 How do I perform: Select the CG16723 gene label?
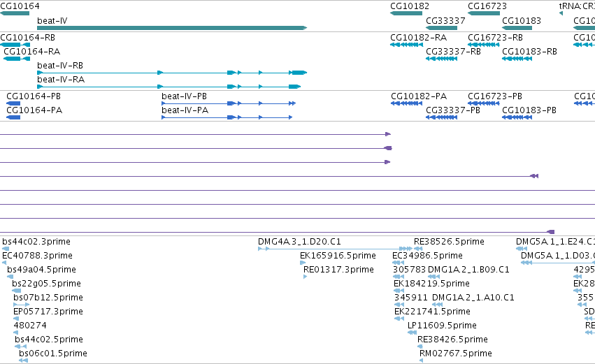[487, 6]
